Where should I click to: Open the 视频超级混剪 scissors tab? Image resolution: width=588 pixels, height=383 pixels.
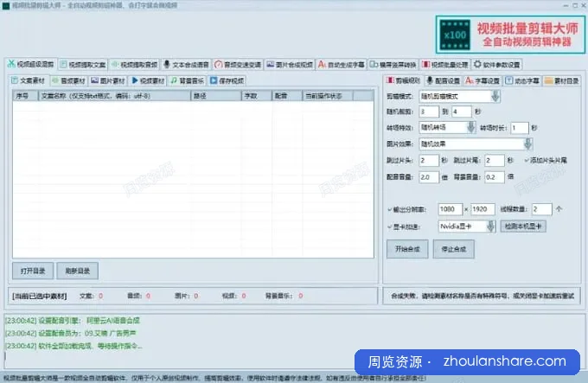point(31,64)
